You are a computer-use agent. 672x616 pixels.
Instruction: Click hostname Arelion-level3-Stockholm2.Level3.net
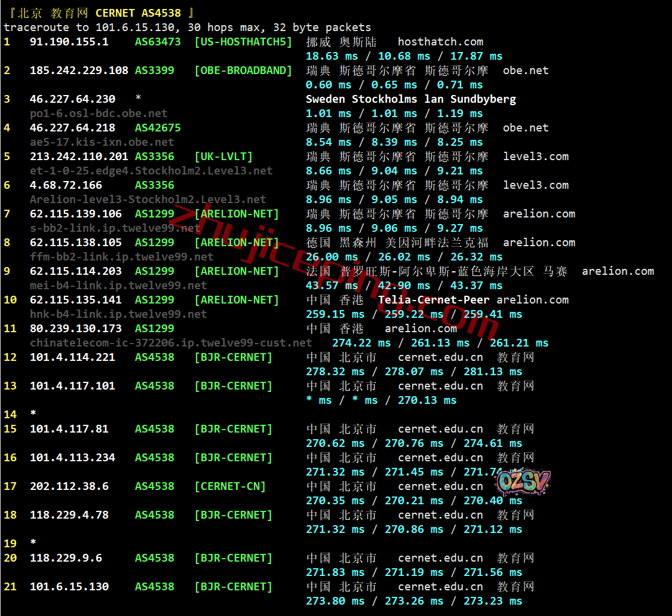point(148,200)
